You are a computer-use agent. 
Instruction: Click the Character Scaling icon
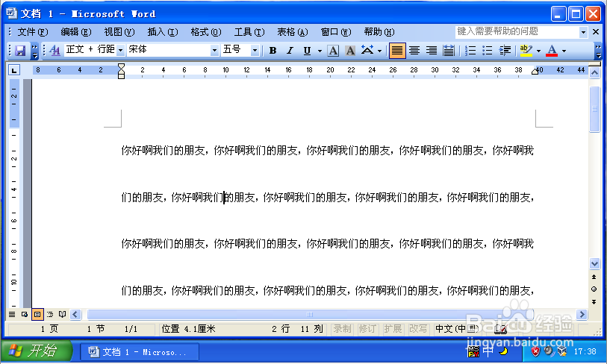367,50
